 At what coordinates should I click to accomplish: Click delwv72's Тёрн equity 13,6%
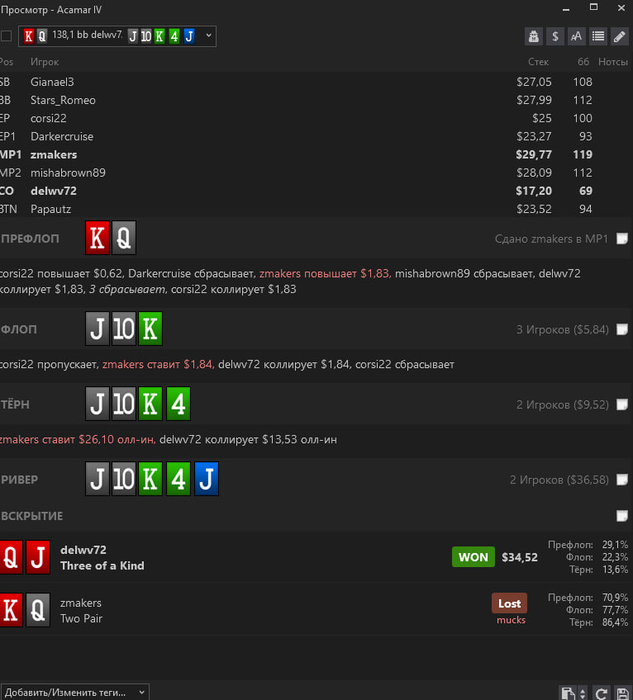615,570
